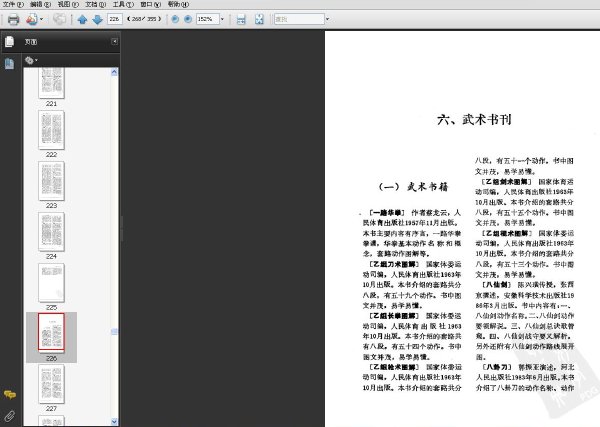Open the 文件 (File) menu
Screen dimensions: 600x427
tap(13, 4)
